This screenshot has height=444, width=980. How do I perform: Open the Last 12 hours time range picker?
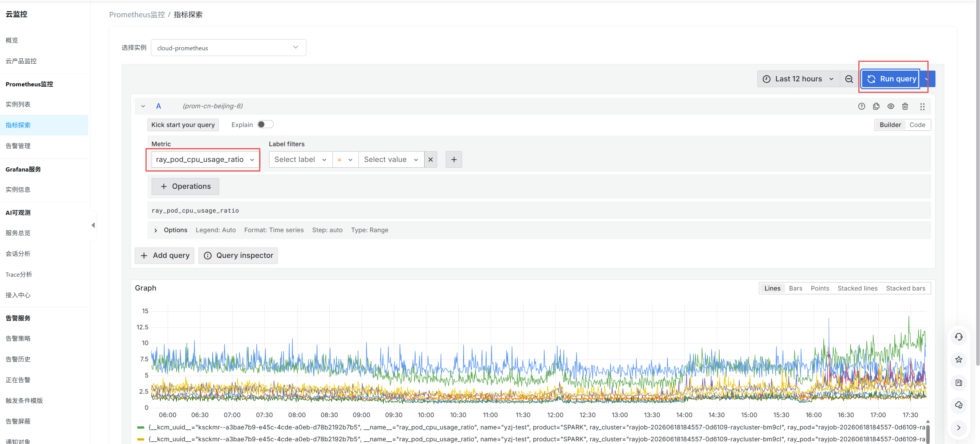pyautogui.click(x=798, y=79)
